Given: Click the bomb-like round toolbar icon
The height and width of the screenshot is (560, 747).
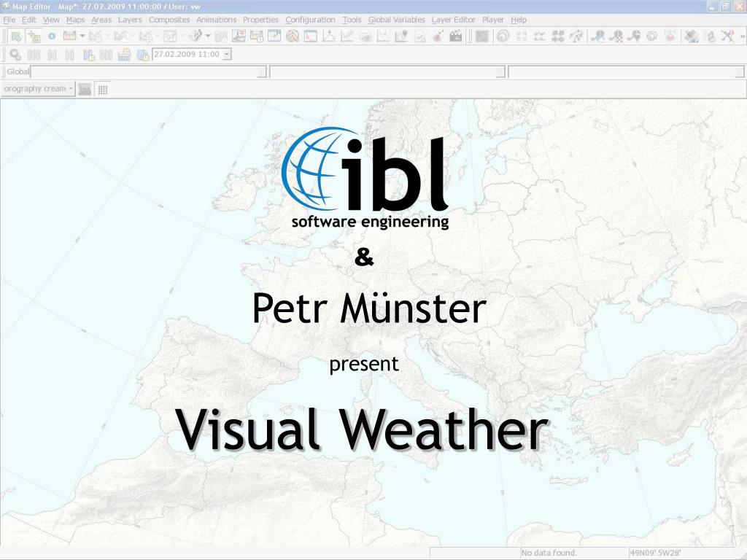Looking at the screenshot, I should pyautogui.click(x=438, y=36).
